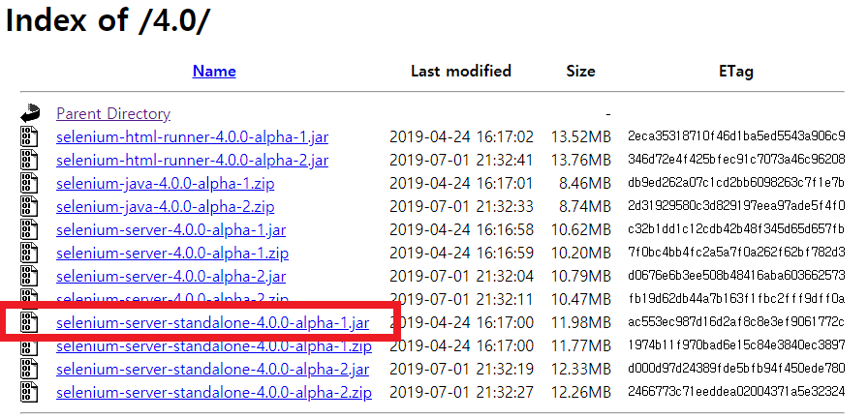Click the ETag starting with '2eca35318710'
Screen dimensions: 868x419
click(x=736, y=136)
